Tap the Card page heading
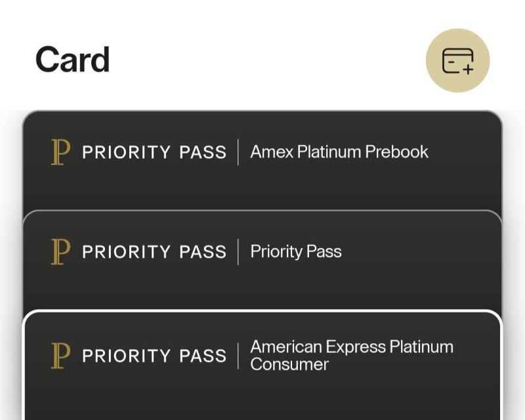The image size is (525, 420). pyautogui.click(x=72, y=60)
